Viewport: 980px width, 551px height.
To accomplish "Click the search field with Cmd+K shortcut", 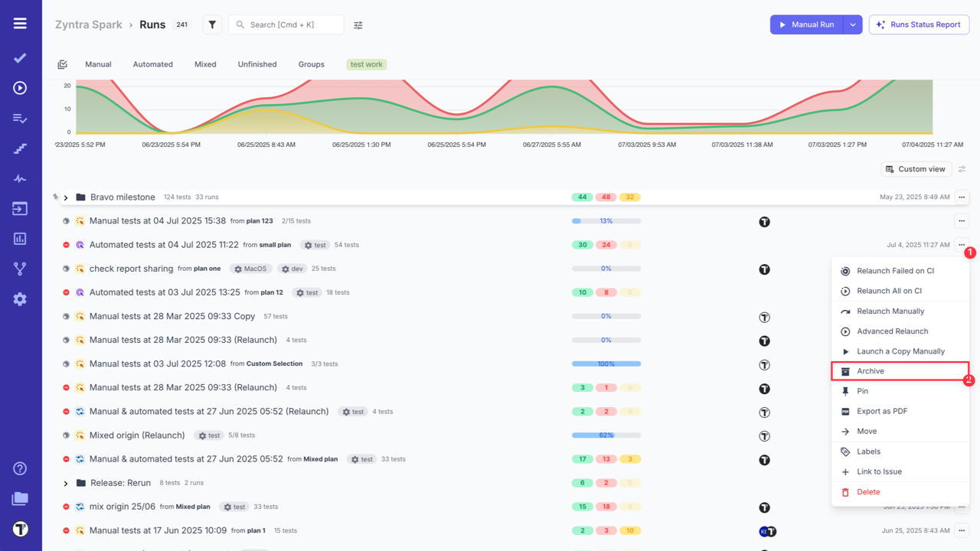I will (x=286, y=24).
